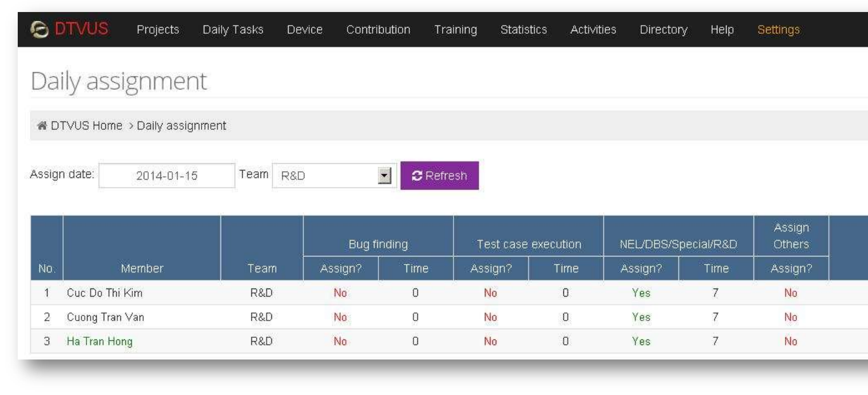Click the Assign date input field
868x395 pixels.
[167, 176]
